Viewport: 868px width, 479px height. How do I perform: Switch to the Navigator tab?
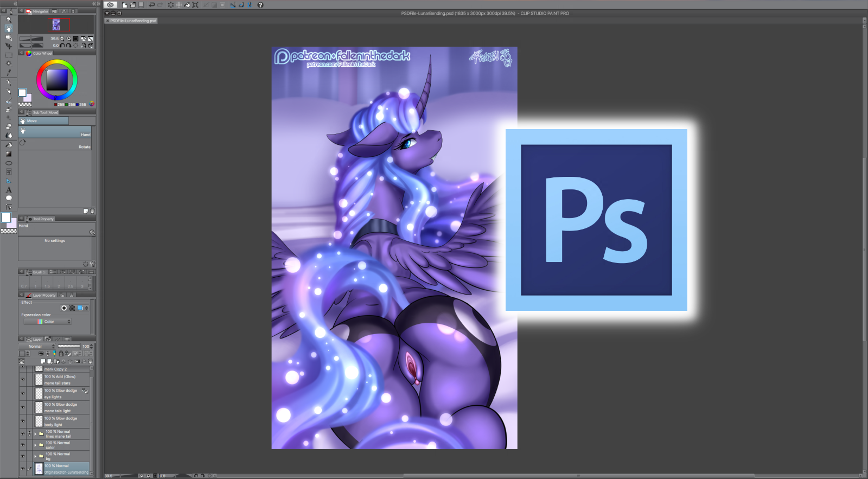tap(37, 11)
